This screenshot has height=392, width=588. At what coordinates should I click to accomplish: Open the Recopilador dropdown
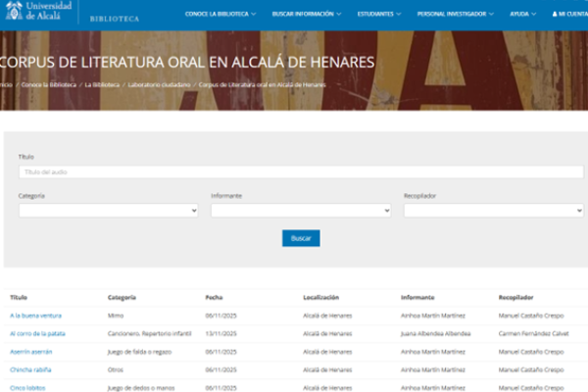tap(493, 210)
